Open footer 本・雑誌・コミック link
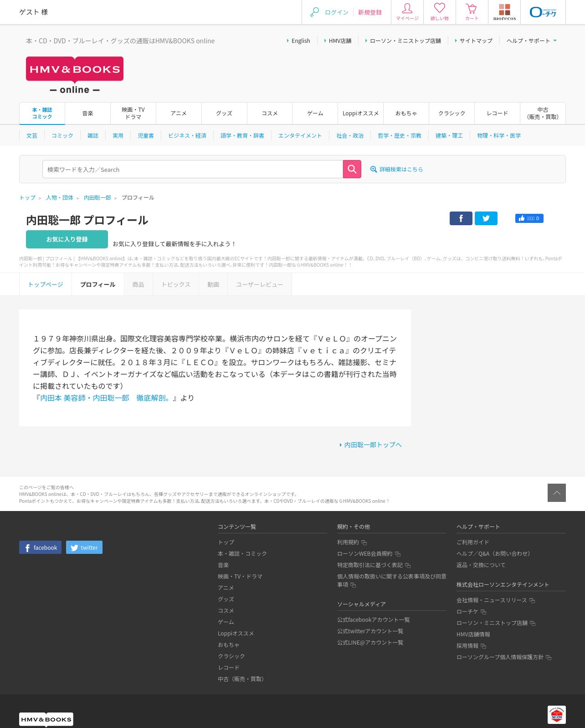 242,553
